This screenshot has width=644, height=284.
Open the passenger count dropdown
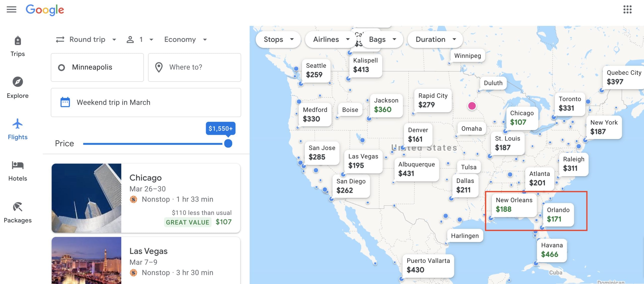click(140, 39)
